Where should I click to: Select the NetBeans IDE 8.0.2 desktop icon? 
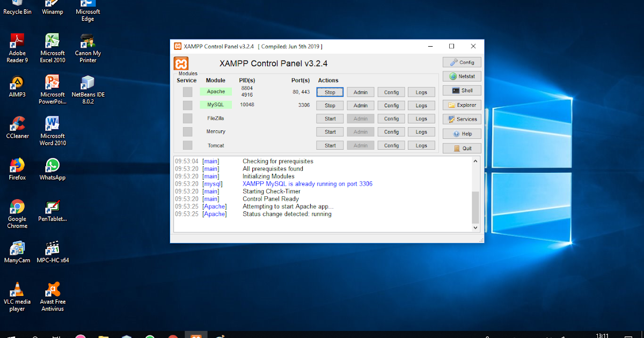click(x=88, y=90)
